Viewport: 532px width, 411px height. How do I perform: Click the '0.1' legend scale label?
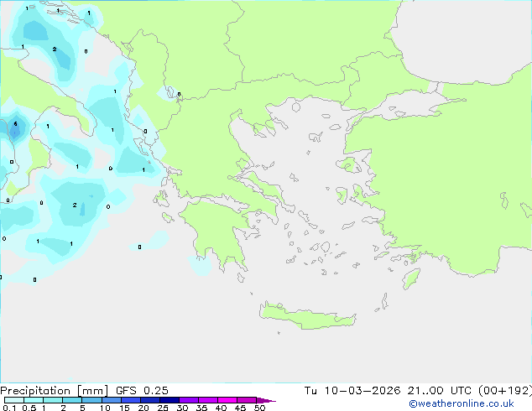click(x=9, y=408)
